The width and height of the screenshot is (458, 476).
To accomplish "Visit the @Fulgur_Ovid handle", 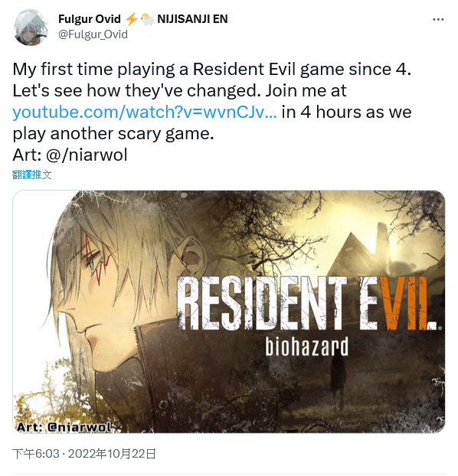I will [x=93, y=34].
